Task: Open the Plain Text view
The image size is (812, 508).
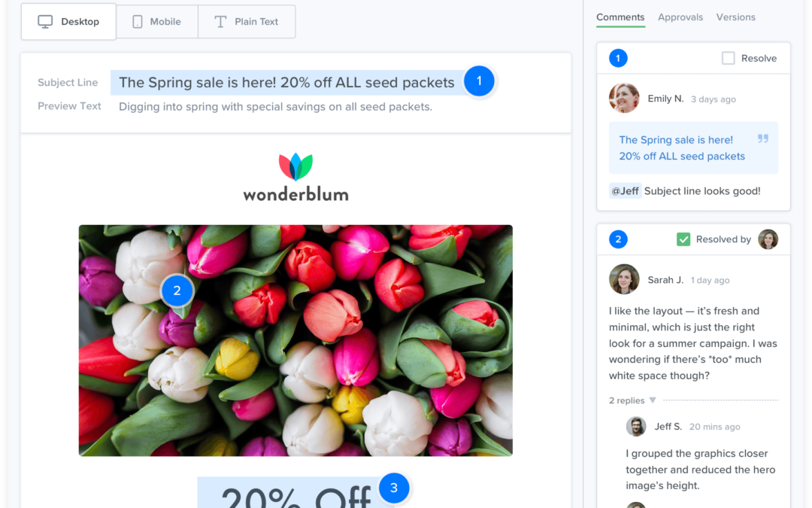Action: (247, 22)
